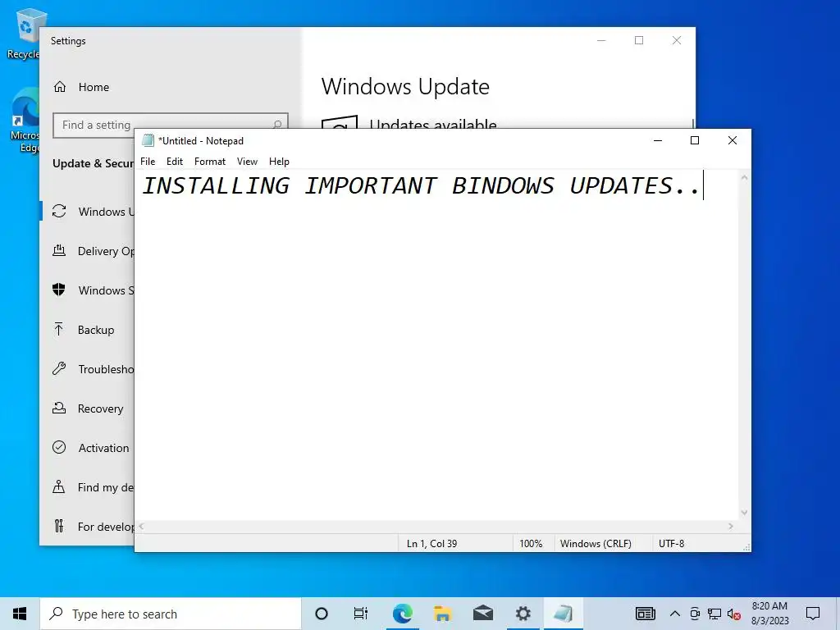840x630 pixels.
Task: Click the search magnifier in Settings search box
Action: (x=277, y=125)
